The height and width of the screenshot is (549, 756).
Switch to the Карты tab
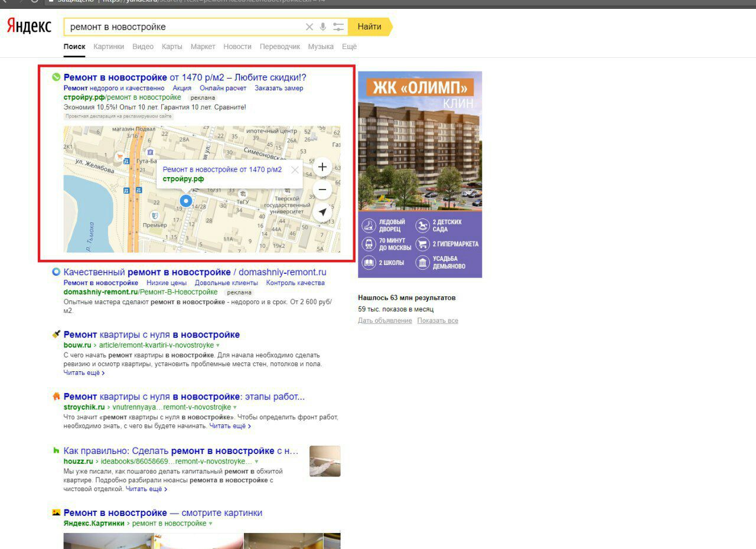pyautogui.click(x=172, y=47)
